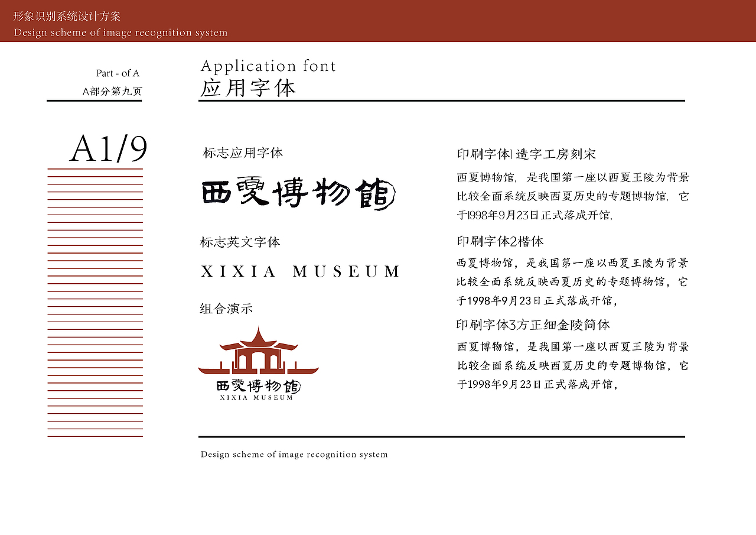Click the large 'XIXIA MUSEUM' English lettering
Viewport: 756px width, 535px height.
[x=300, y=271]
